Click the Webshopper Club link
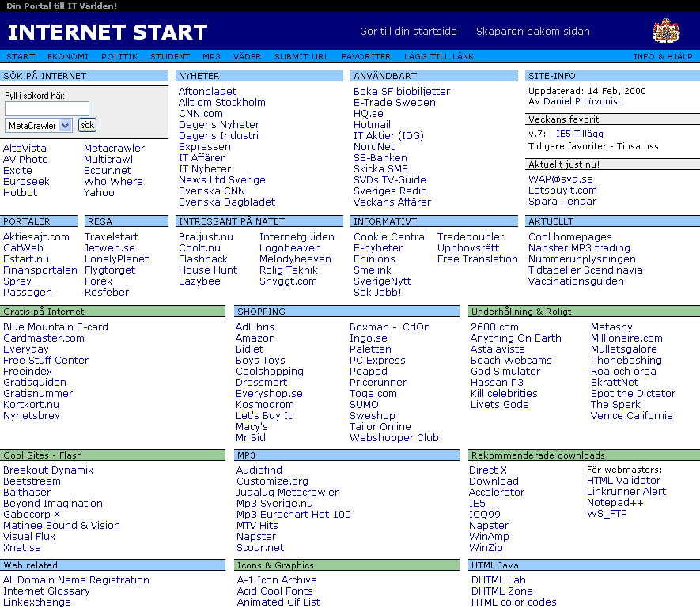The height and width of the screenshot is (608, 700). 394,438
